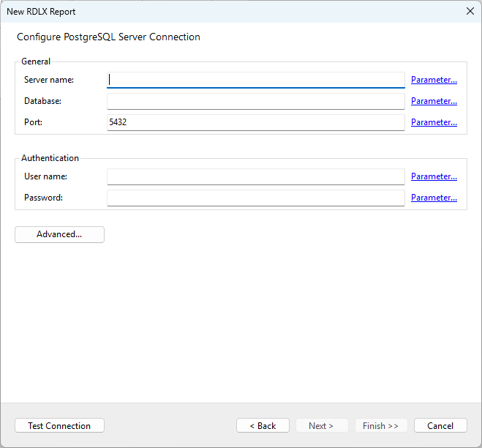Open the Advanced settings button
482x448 pixels.
pyautogui.click(x=60, y=234)
